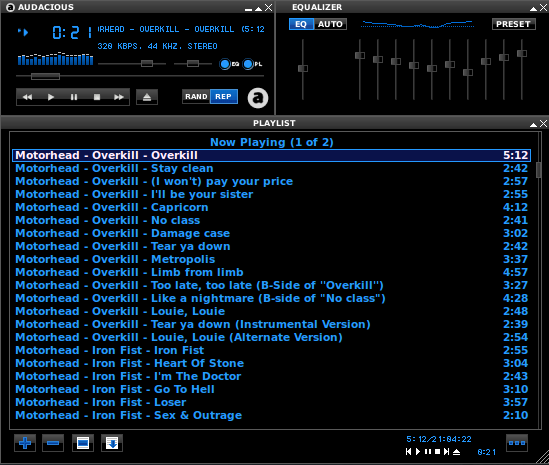Select track Louie, Louie (Alternate Version)
Image resolution: width=549 pixels, height=465 pixels.
[271, 337]
